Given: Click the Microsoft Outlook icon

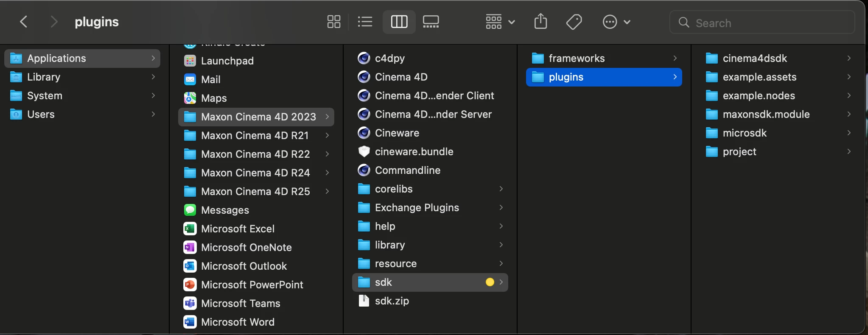Looking at the screenshot, I should click(190, 266).
